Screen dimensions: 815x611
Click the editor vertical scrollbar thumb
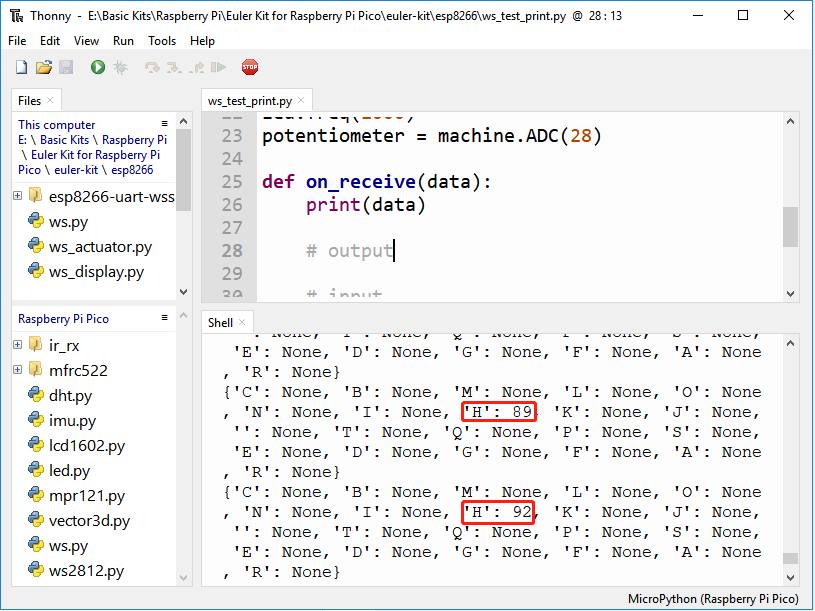[x=791, y=227]
